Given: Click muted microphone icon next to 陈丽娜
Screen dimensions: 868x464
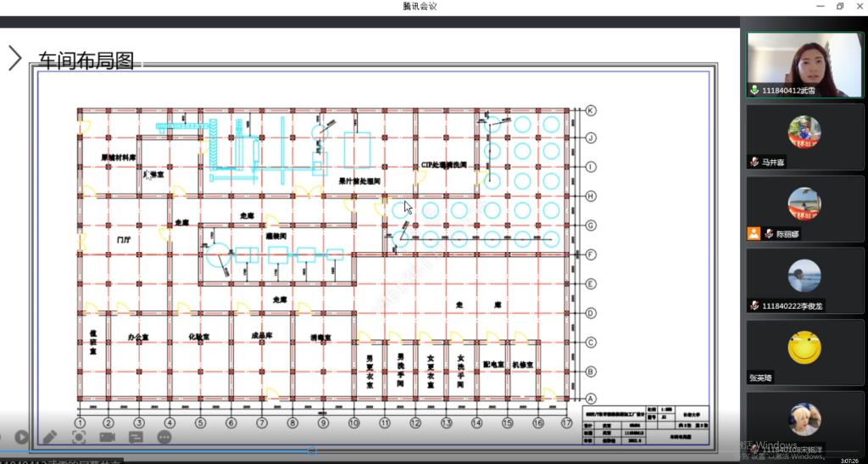Looking at the screenshot, I should (768, 233).
